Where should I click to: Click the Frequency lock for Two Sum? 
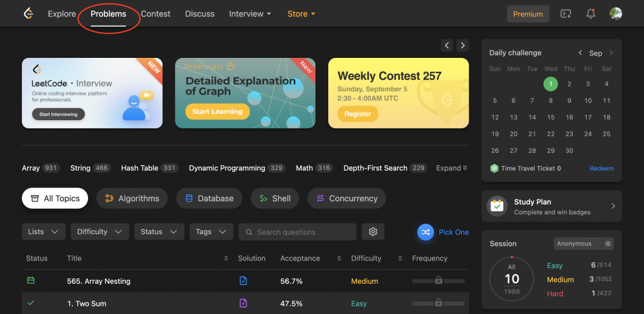438,303
